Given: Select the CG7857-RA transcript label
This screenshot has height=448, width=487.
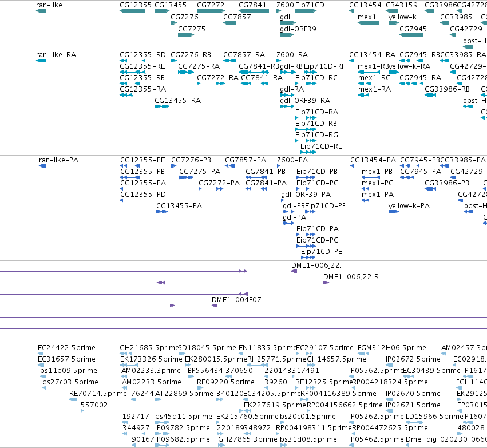Looking at the screenshot, I should (244, 55).
